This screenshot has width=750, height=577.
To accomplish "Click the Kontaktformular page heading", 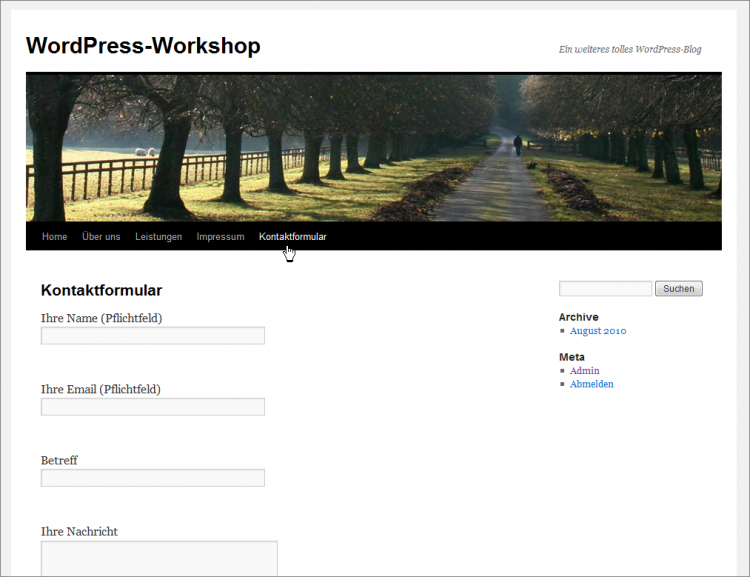I will [x=101, y=291].
